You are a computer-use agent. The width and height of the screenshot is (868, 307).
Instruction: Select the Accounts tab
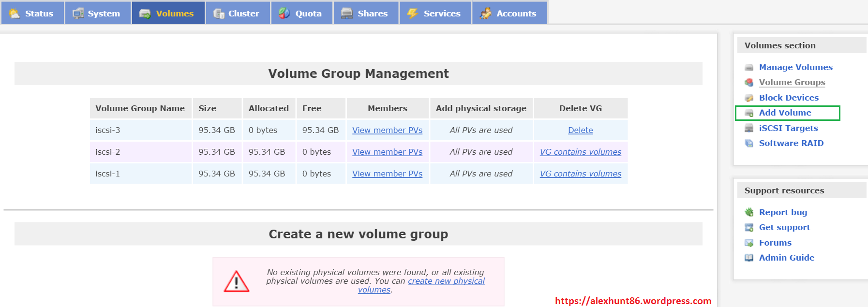coord(509,13)
